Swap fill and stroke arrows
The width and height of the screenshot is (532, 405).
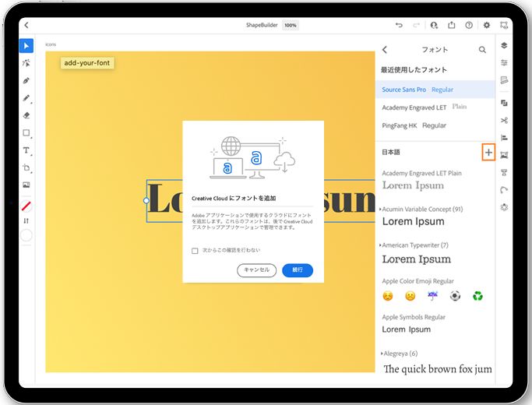click(26, 221)
